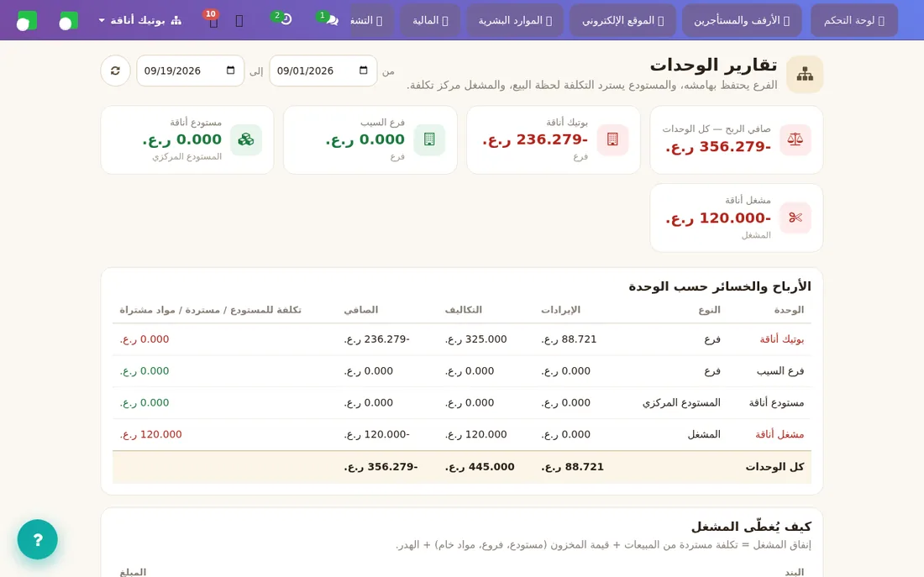
Task: Click the كيف يُغطّى المشغل heading
Action: [751, 527]
